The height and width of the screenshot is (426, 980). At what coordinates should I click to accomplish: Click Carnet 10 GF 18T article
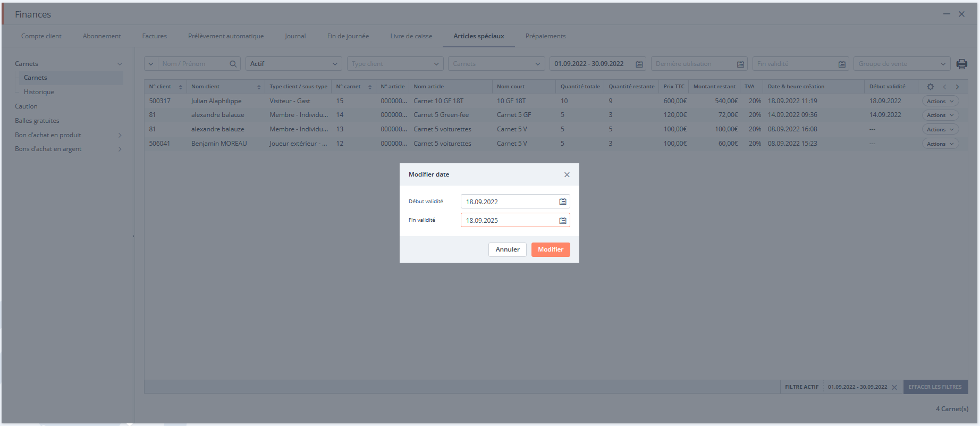438,101
